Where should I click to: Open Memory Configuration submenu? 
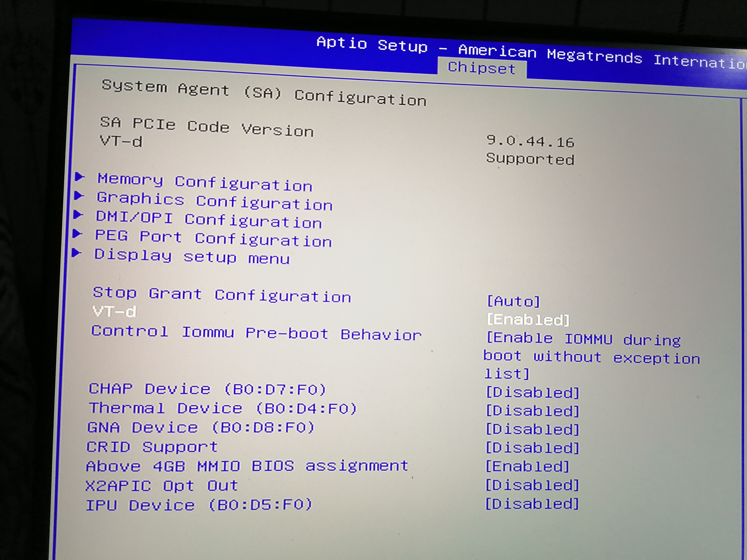(x=205, y=183)
